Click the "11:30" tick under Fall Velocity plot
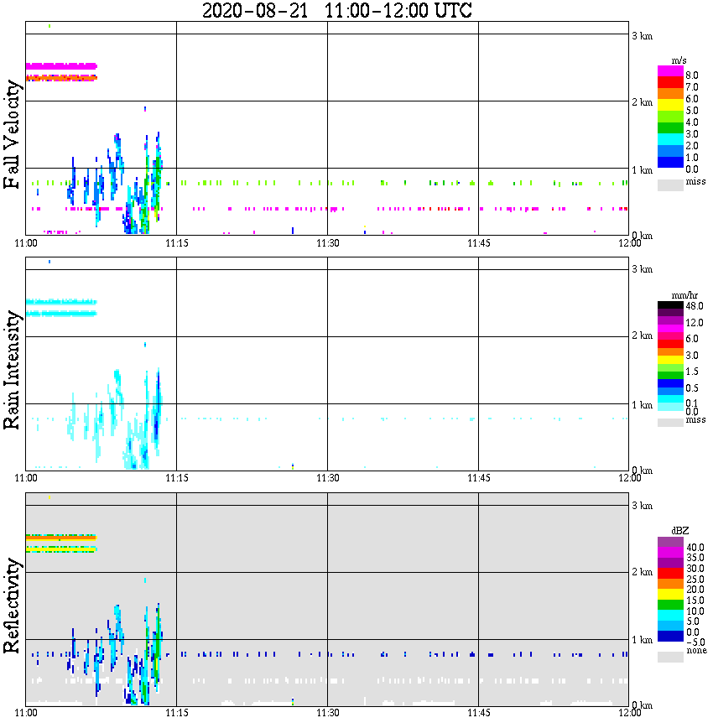The image size is (713, 728). (327, 243)
